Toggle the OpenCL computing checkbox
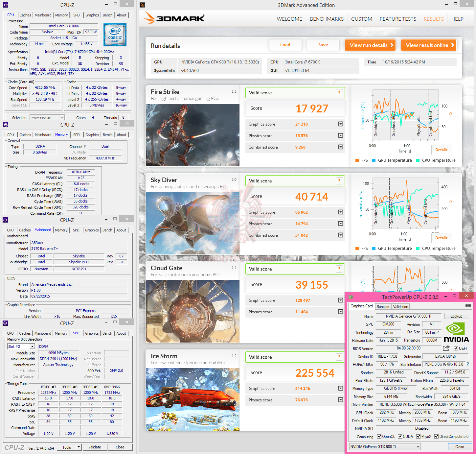Image resolution: width=476 pixels, height=454 pixels. tap(379, 437)
